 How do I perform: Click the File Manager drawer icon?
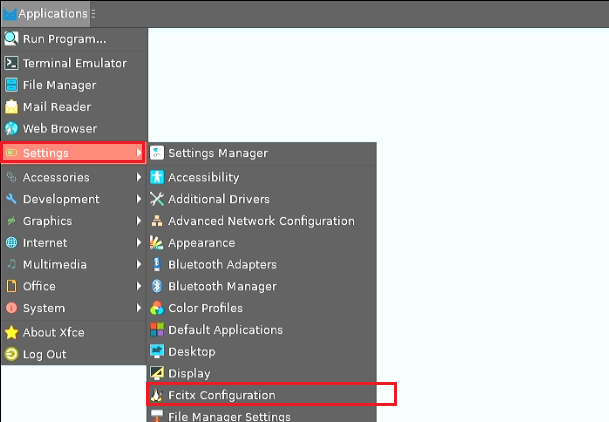(11, 85)
